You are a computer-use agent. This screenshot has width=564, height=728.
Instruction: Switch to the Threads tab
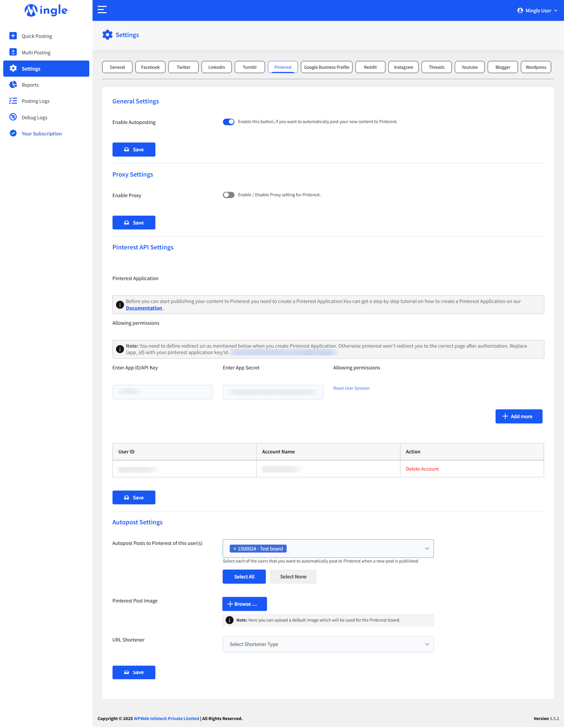tap(436, 67)
